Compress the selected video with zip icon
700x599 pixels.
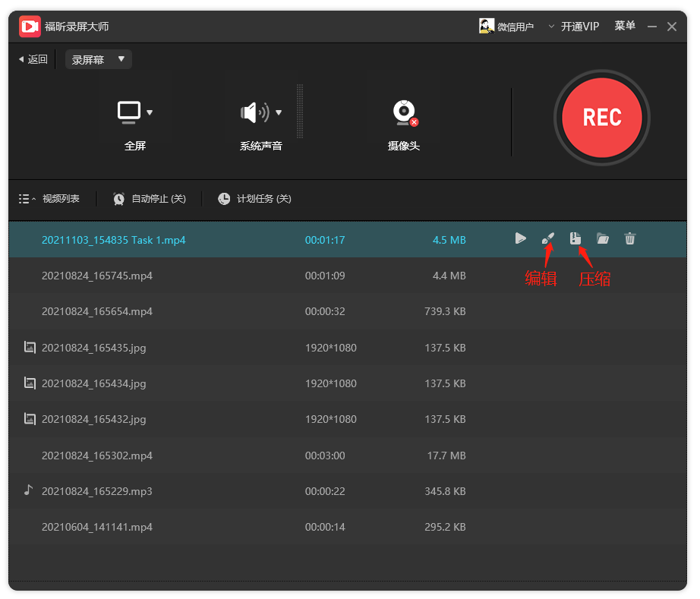point(575,239)
